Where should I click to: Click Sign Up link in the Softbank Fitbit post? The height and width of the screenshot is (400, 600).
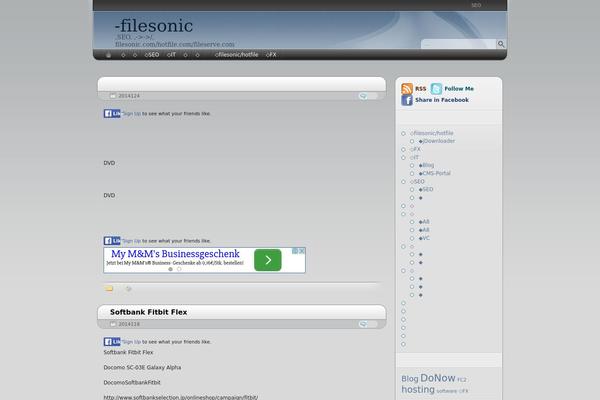[132, 342]
